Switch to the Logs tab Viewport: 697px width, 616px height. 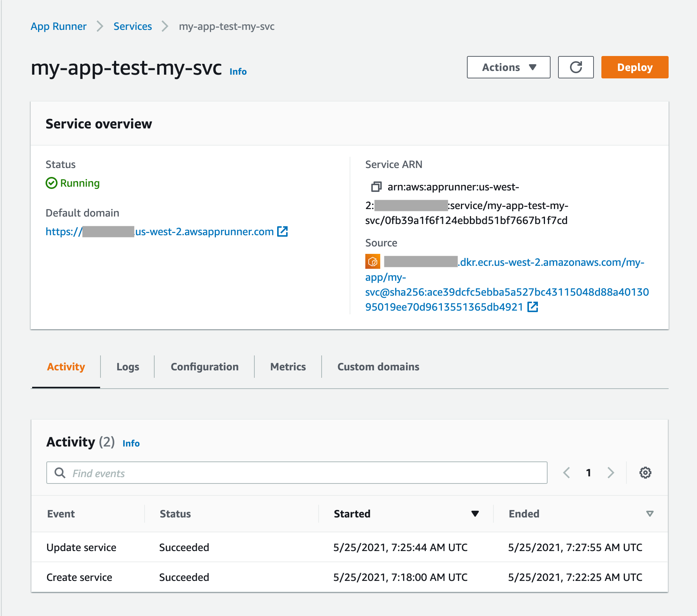pos(128,367)
